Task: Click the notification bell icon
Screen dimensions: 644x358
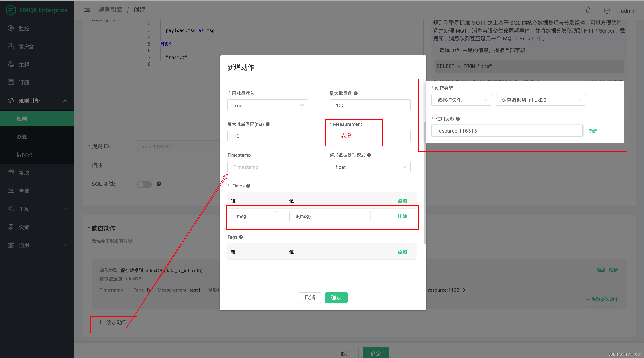Action: 588,10
